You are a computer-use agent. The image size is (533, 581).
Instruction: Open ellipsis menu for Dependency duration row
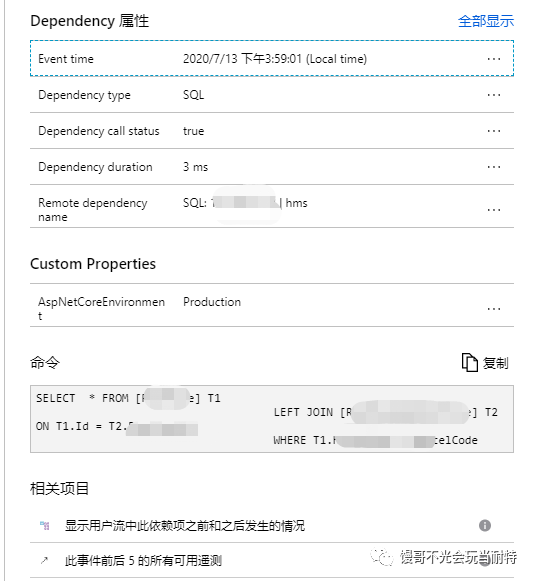click(x=494, y=167)
